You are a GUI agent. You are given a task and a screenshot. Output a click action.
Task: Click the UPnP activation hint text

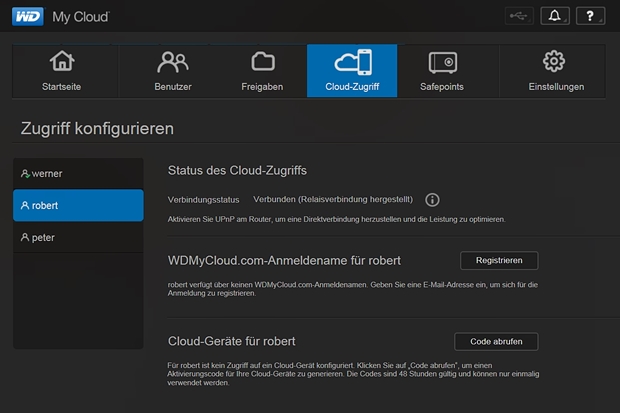pyautogui.click(x=336, y=219)
